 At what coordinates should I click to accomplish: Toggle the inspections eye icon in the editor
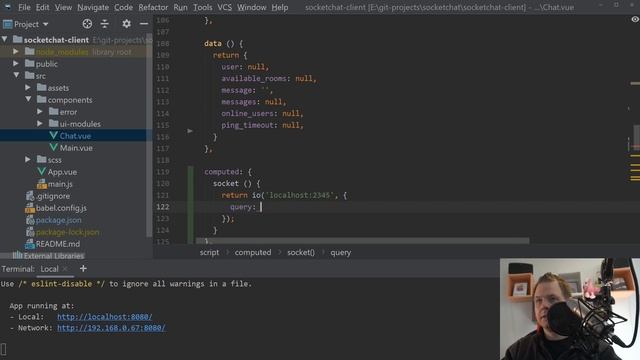(635, 19)
